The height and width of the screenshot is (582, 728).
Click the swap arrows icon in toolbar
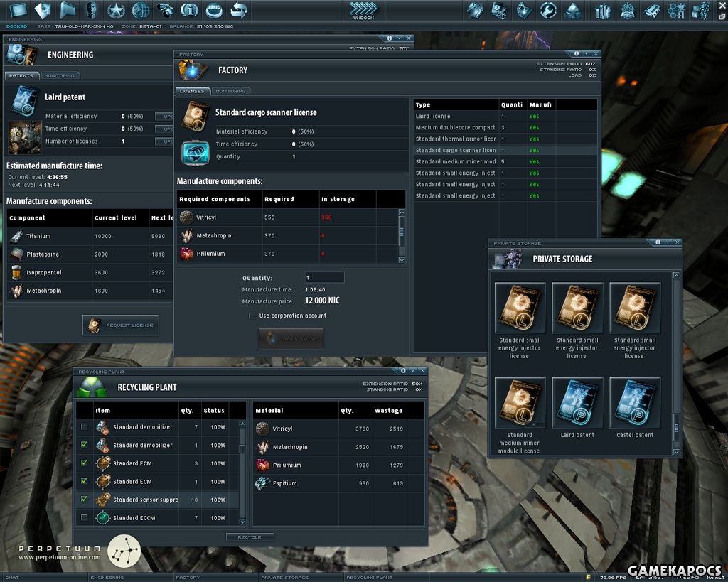point(239,10)
